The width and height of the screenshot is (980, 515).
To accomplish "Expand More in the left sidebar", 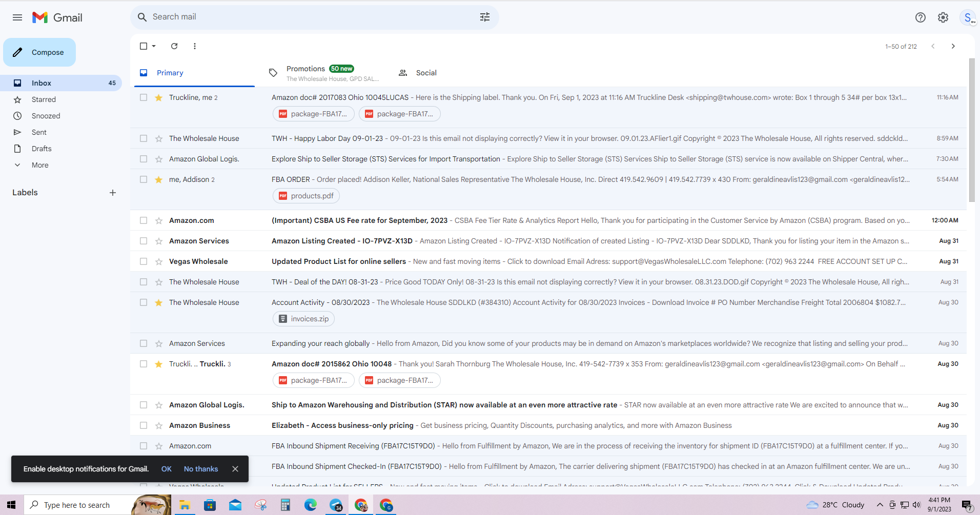I will 40,165.
